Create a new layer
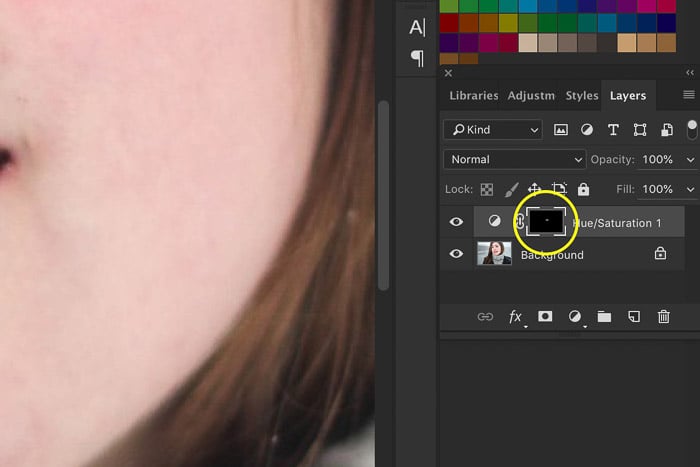This screenshot has width=700, height=467. pos(634,317)
